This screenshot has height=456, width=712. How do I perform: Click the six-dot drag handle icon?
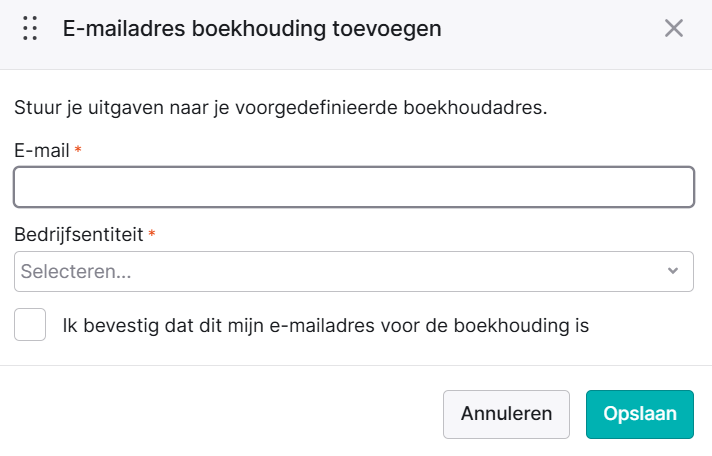30,28
